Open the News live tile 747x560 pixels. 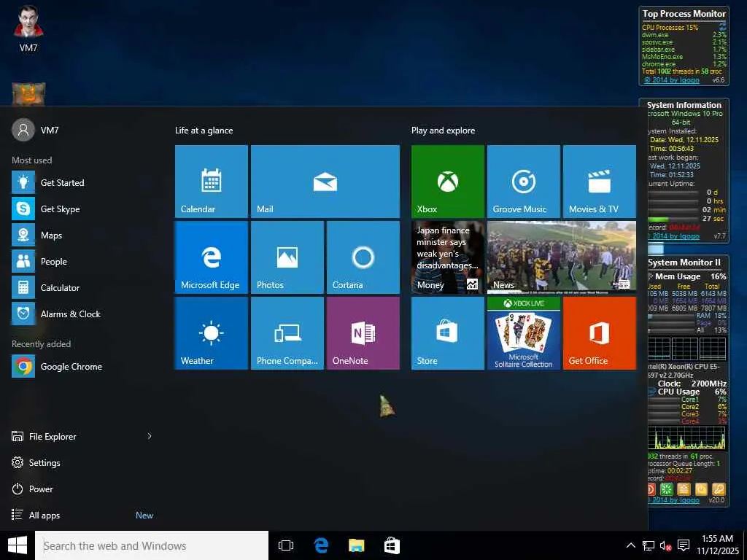coord(561,257)
